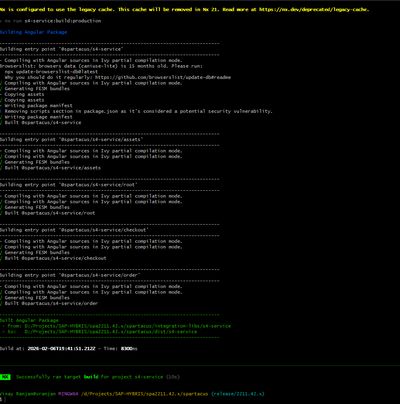Click the '(10s)' duration after success message
Screen dimensions: 400x404
click(x=173, y=377)
